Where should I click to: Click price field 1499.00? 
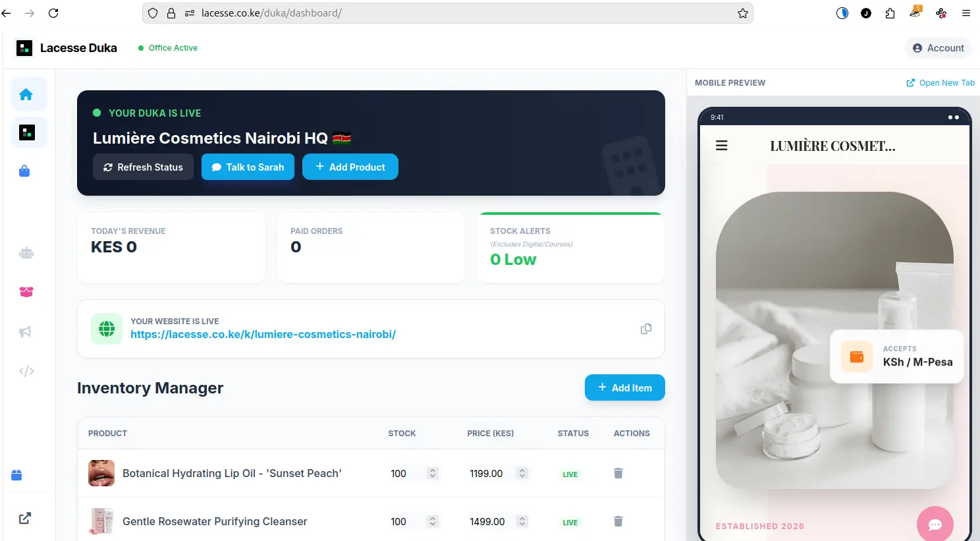click(498, 521)
